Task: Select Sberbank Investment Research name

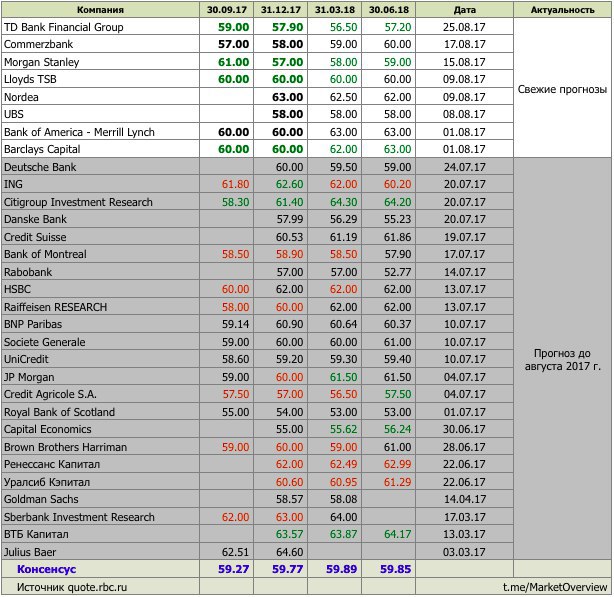Action: pyautogui.click(x=79, y=518)
